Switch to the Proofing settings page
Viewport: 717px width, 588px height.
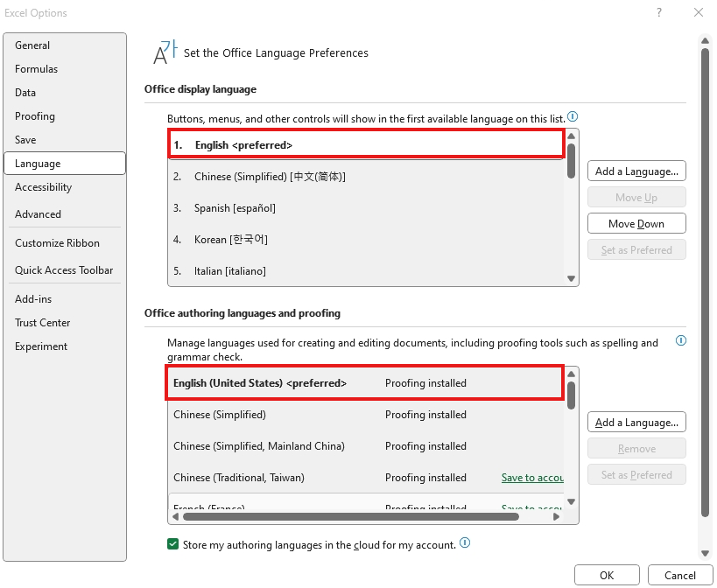pos(34,115)
